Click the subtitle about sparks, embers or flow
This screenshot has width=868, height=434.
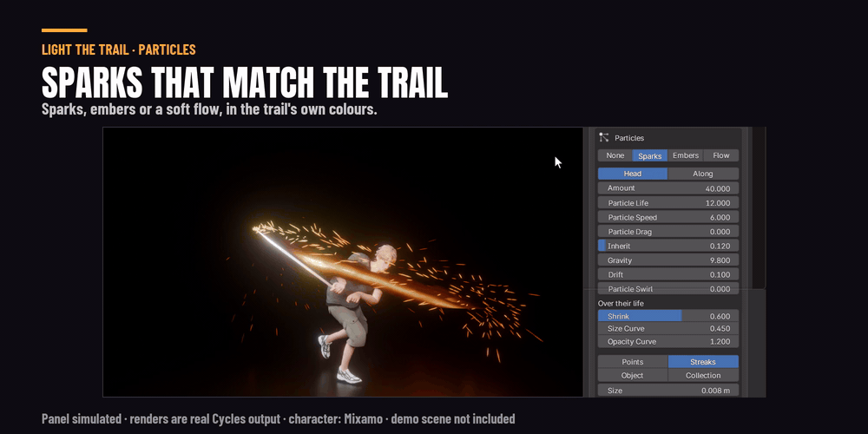click(209, 109)
